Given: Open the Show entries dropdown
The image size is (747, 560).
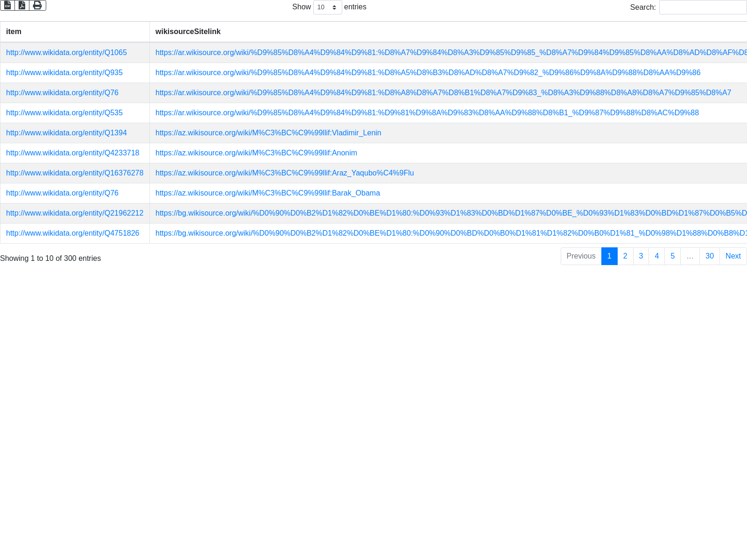Looking at the screenshot, I should (327, 7).
